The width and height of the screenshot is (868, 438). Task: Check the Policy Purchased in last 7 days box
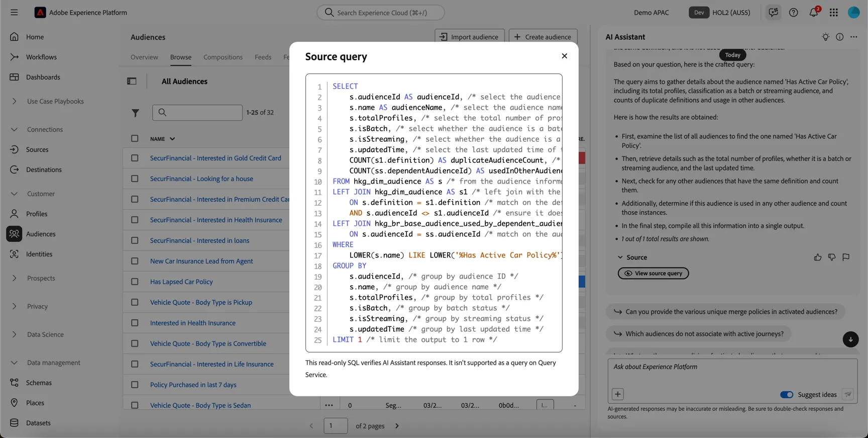(135, 385)
